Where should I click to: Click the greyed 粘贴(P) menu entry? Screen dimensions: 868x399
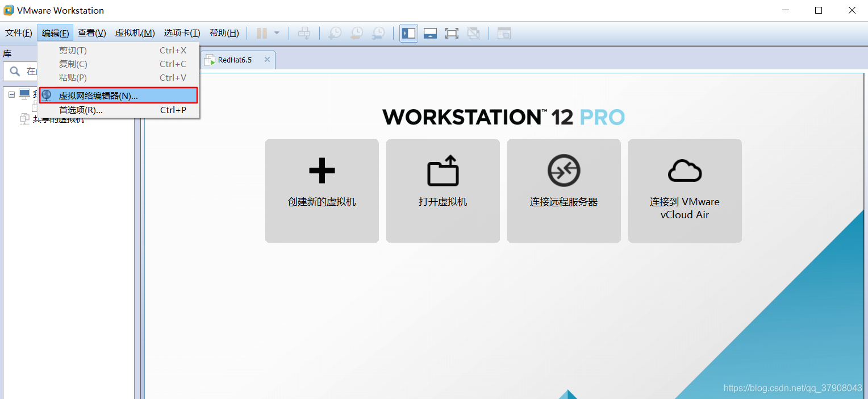tap(118, 77)
